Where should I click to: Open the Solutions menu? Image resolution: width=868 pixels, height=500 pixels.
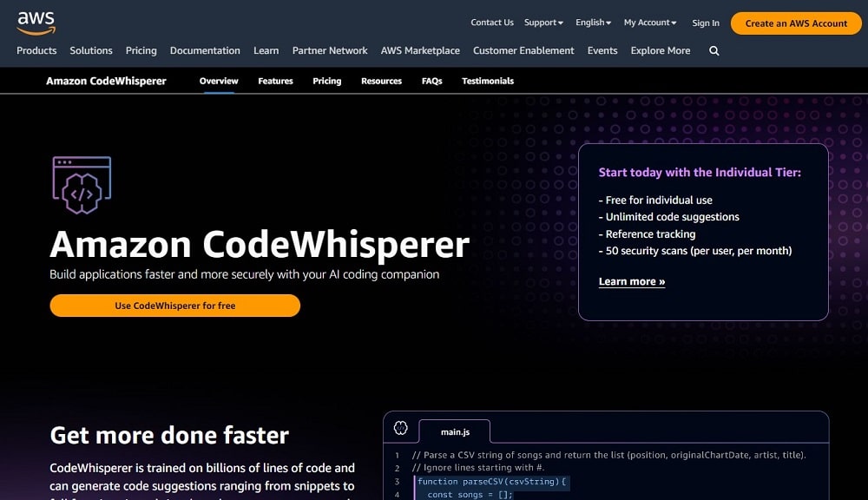tap(91, 50)
